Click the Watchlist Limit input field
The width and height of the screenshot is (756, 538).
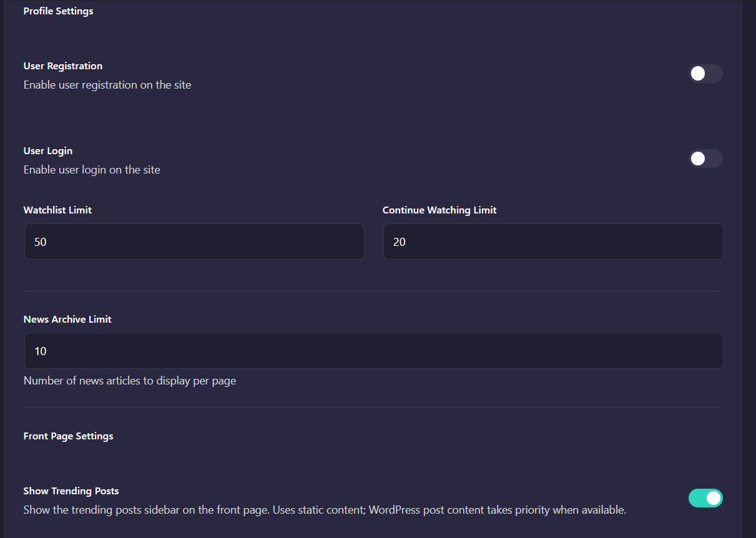coord(194,242)
